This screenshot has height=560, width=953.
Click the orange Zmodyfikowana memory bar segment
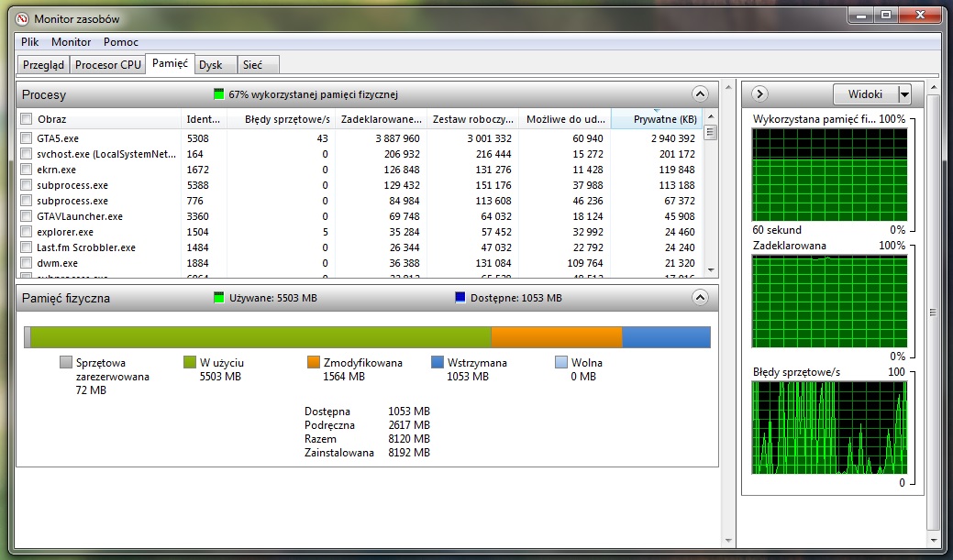pyautogui.click(x=557, y=337)
